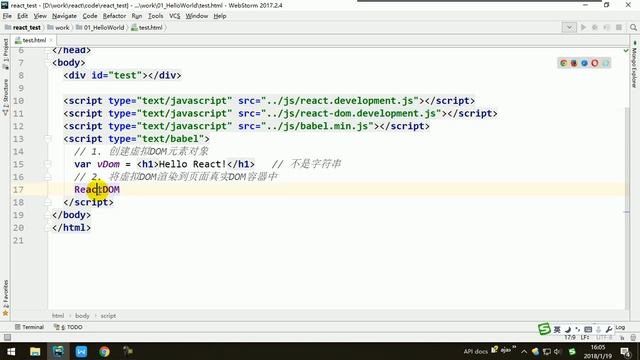Open Sogou toolbar wrench settings
640x360 pixels.
609,329
